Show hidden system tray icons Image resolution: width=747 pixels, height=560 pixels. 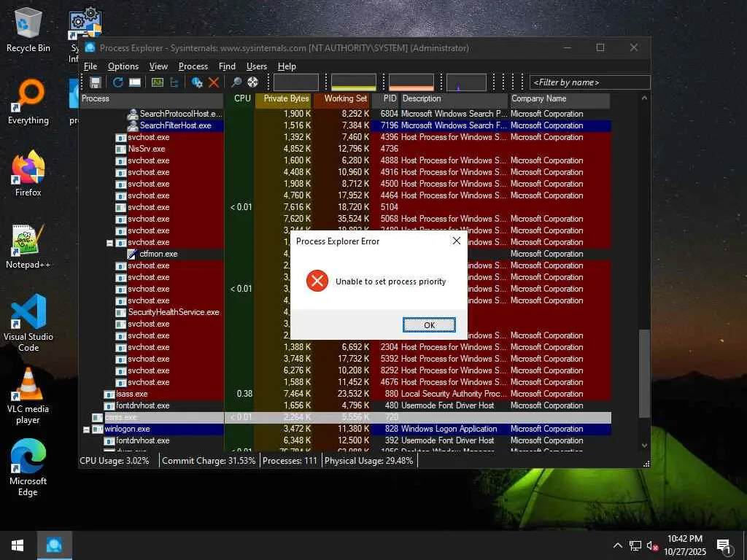tap(617, 545)
